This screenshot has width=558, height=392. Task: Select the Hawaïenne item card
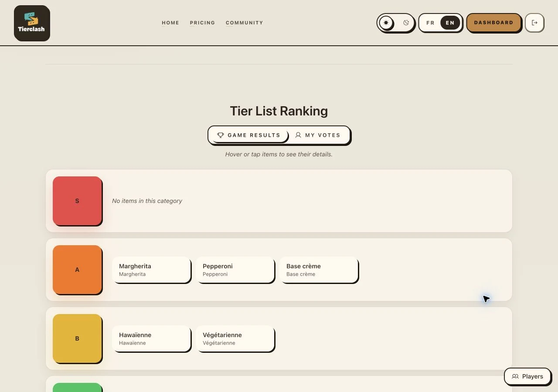tap(151, 338)
